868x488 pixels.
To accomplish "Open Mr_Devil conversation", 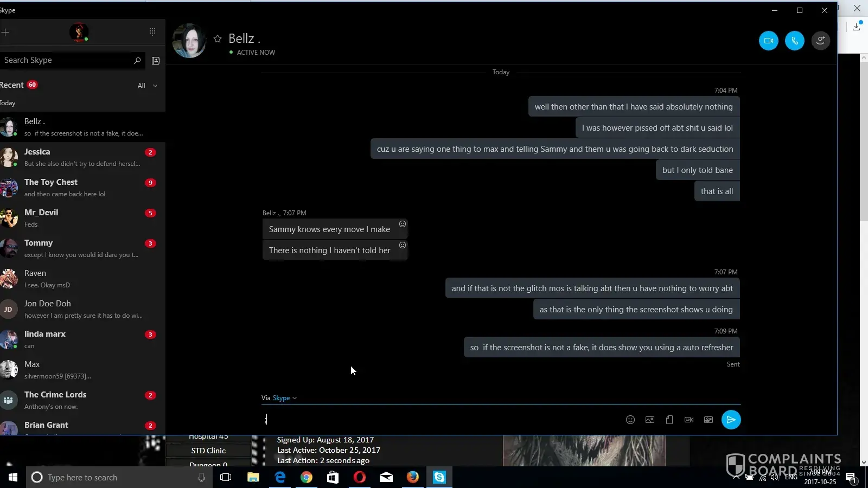I will (x=81, y=218).
